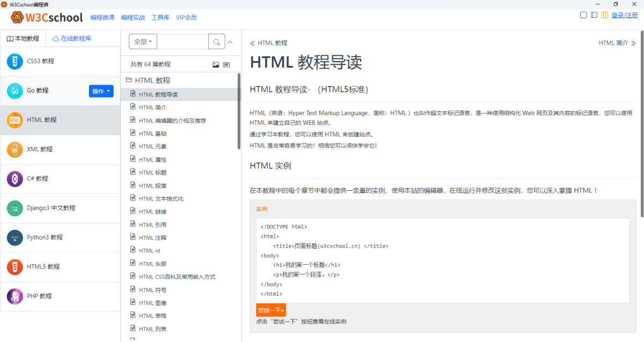Open 编程实战 in the top menu

point(133,18)
